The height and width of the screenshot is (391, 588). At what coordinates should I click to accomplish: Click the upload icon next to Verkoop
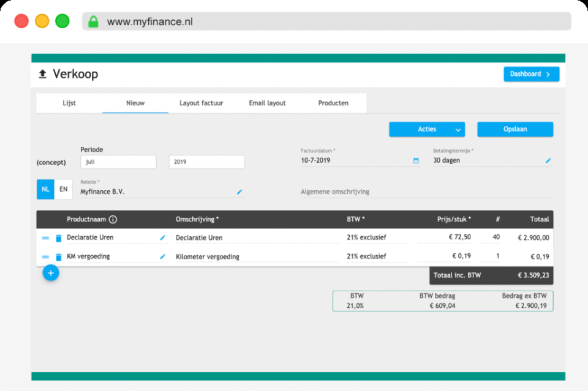point(42,73)
